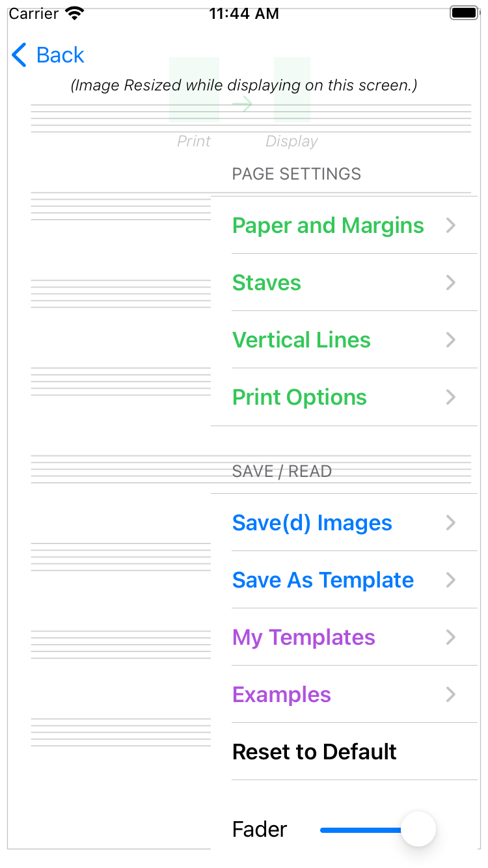Tap the green Print page thumbnail
488x868 pixels.
click(x=194, y=90)
